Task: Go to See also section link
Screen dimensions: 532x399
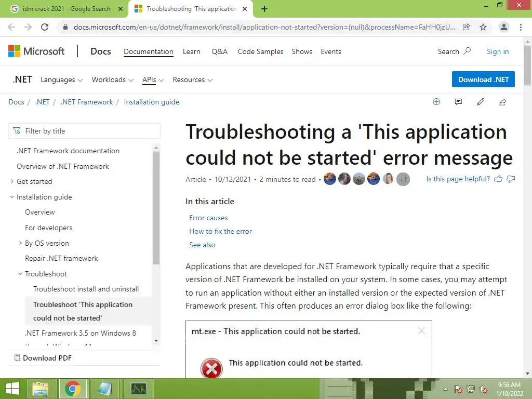Action: pyautogui.click(x=202, y=245)
